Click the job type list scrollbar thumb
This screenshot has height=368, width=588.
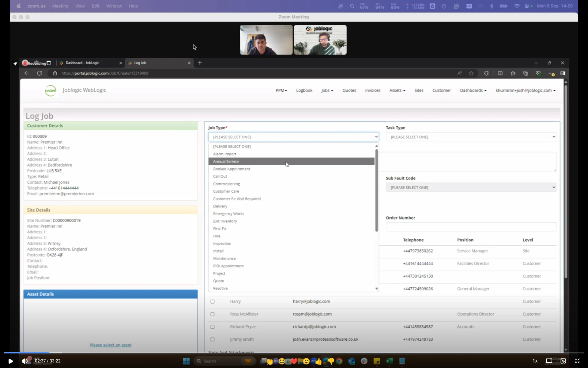[377, 190]
